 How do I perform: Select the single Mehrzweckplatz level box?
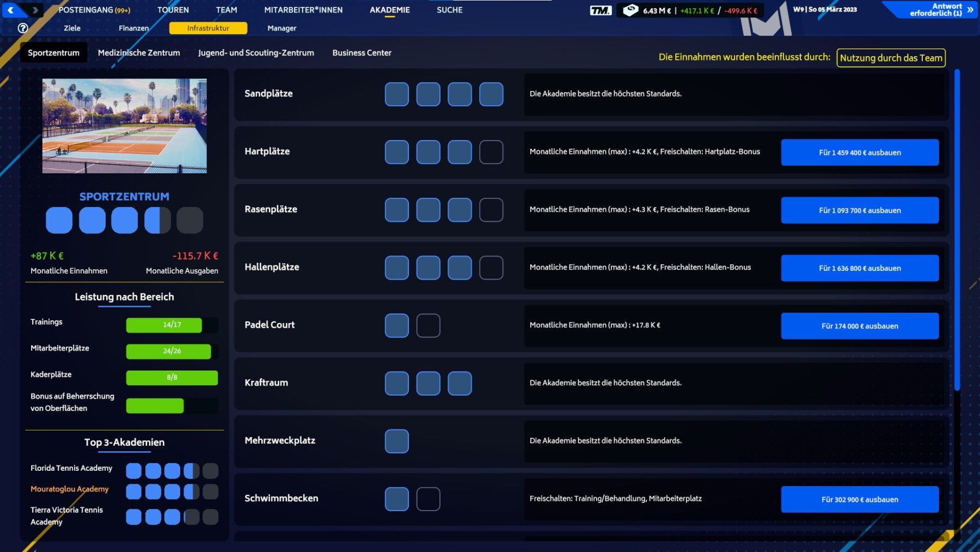tap(396, 441)
